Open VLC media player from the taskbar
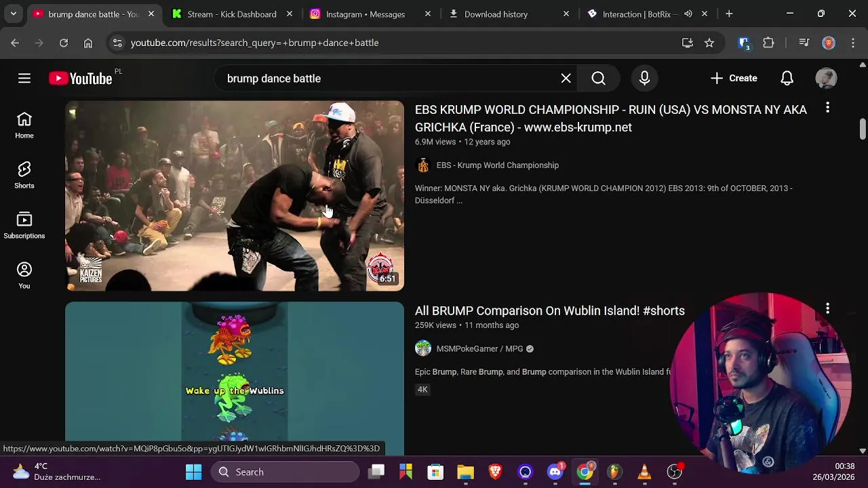This screenshot has width=868, height=488. (644, 472)
